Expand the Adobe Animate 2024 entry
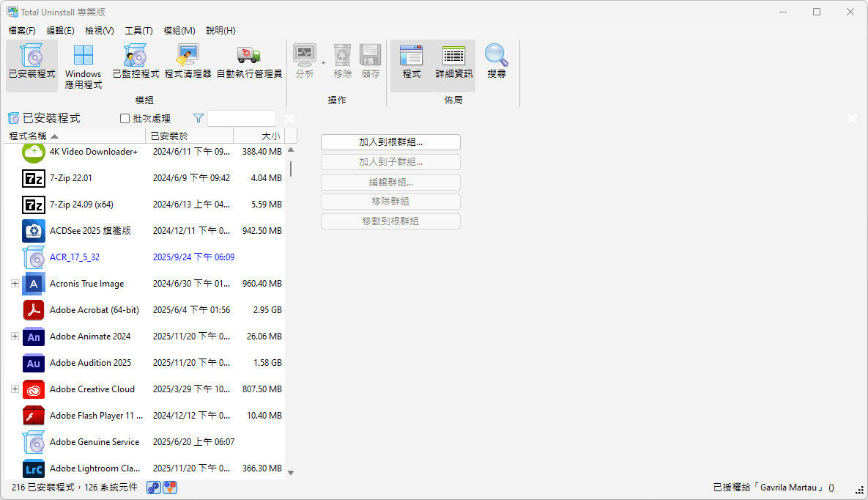The image size is (868, 500). [15, 337]
